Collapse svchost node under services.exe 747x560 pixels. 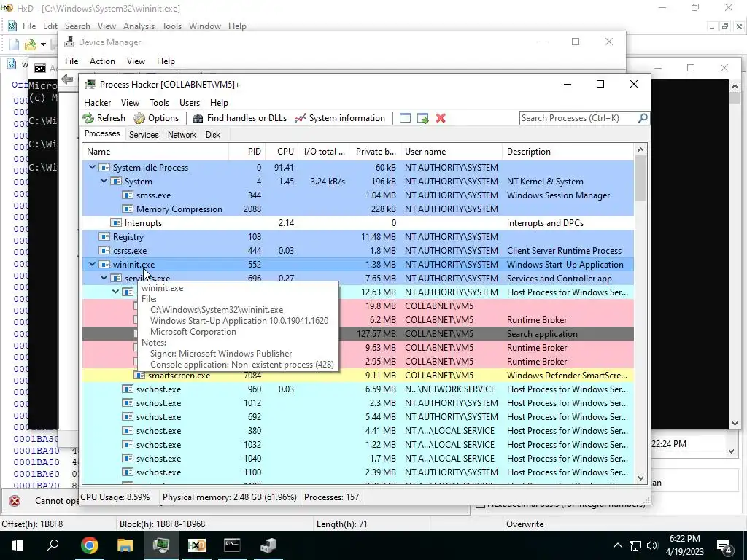116,292
